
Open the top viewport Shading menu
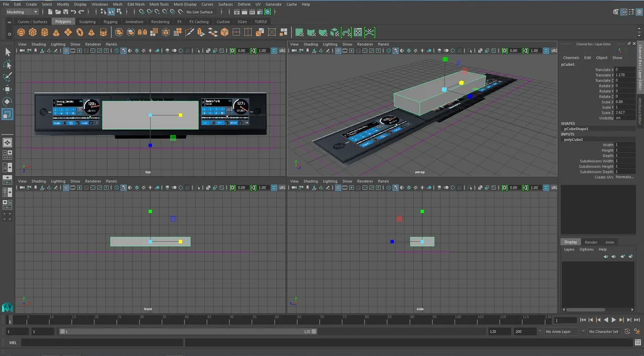tap(39, 44)
